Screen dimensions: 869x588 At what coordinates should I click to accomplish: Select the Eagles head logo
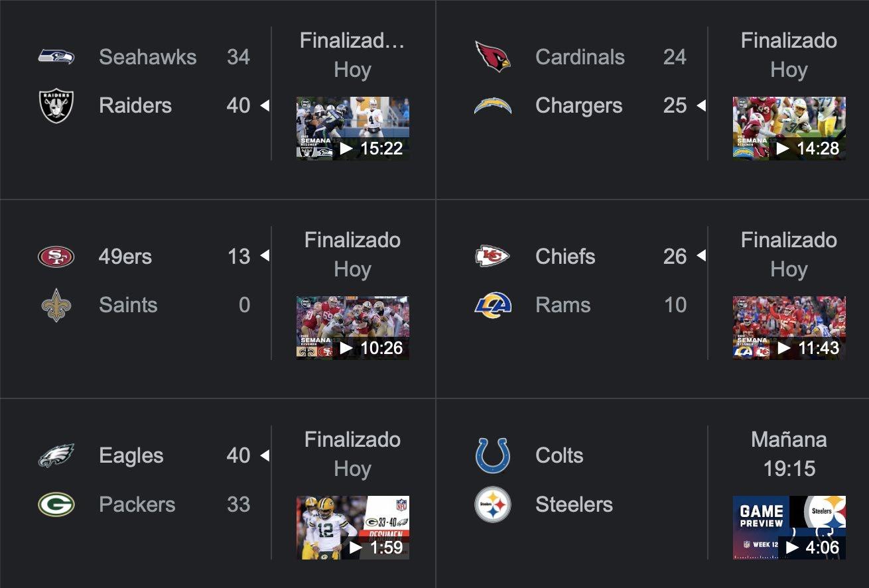pos(56,455)
